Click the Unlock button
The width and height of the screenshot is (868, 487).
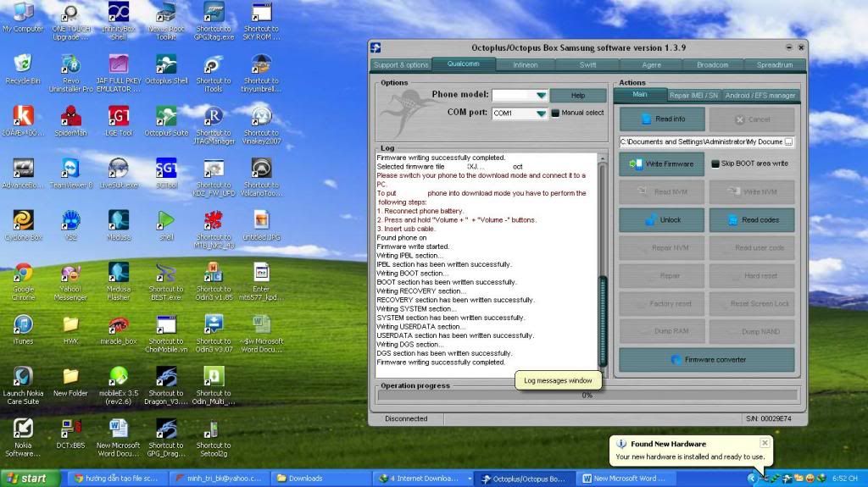[x=662, y=219]
